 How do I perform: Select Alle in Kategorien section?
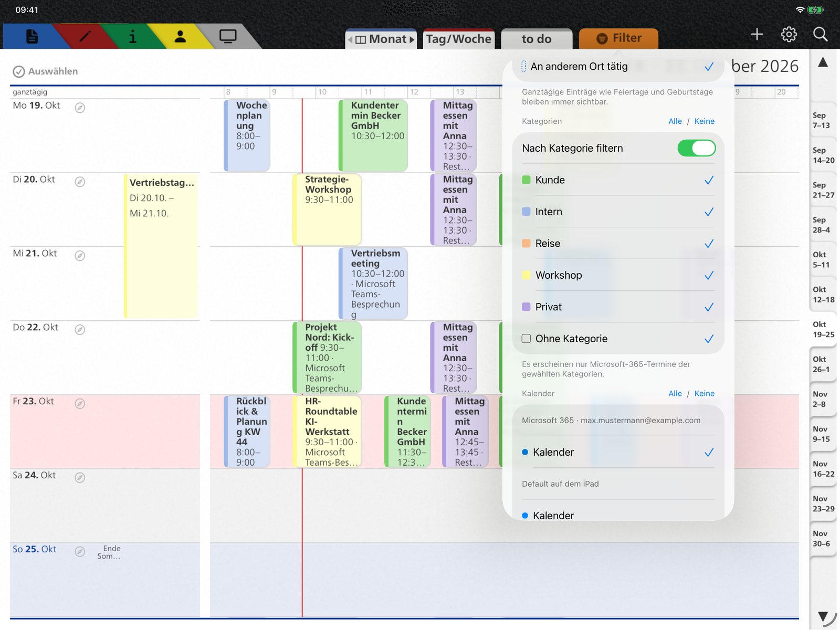pos(675,121)
